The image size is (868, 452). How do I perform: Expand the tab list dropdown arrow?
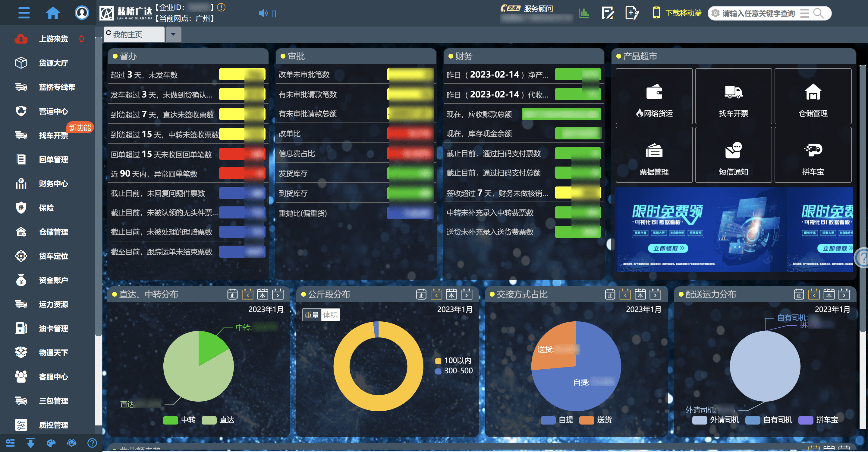(x=173, y=34)
